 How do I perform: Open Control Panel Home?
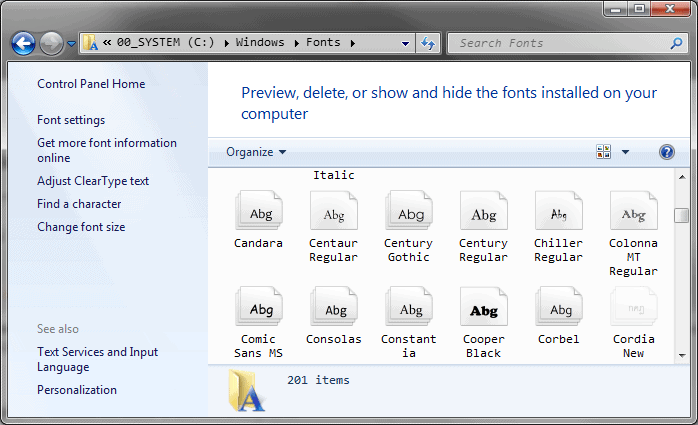pos(91,84)
